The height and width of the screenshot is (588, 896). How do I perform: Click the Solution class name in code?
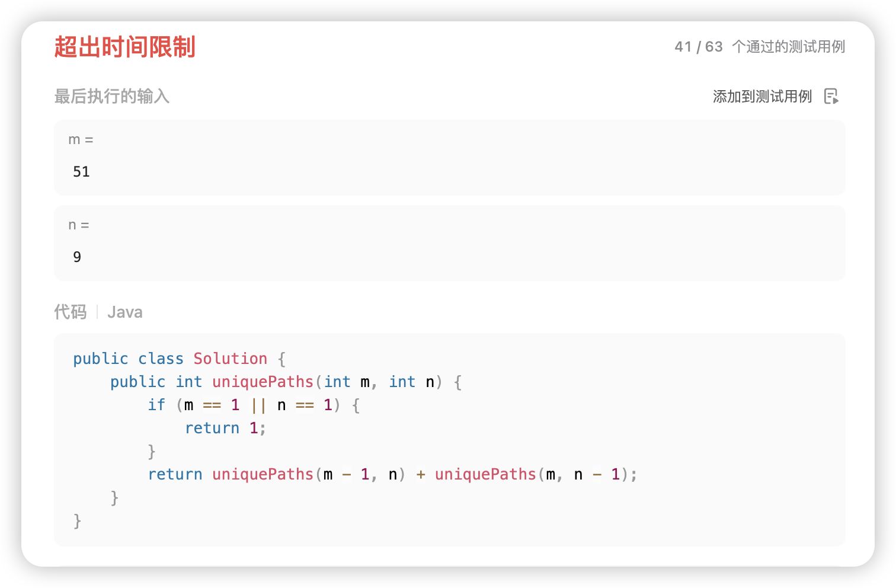pyautogui.click(x=230, y=359)
